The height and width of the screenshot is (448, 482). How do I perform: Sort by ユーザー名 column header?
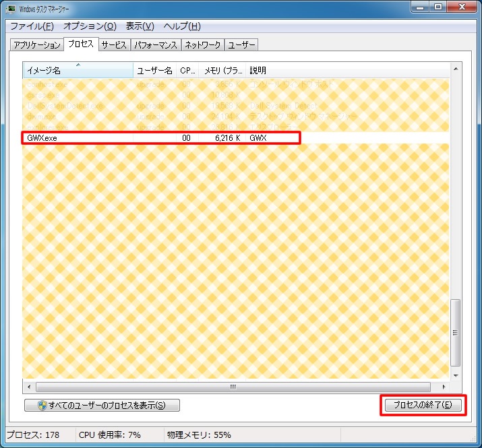(x=154, y=70)
